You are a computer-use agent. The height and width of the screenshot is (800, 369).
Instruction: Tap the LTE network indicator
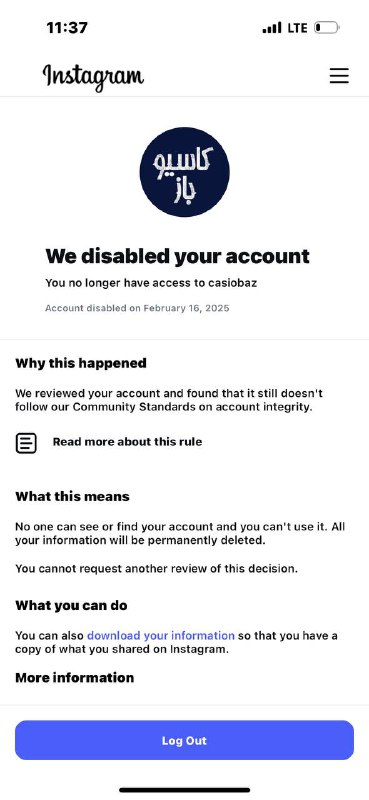click(x=298, y=28)
